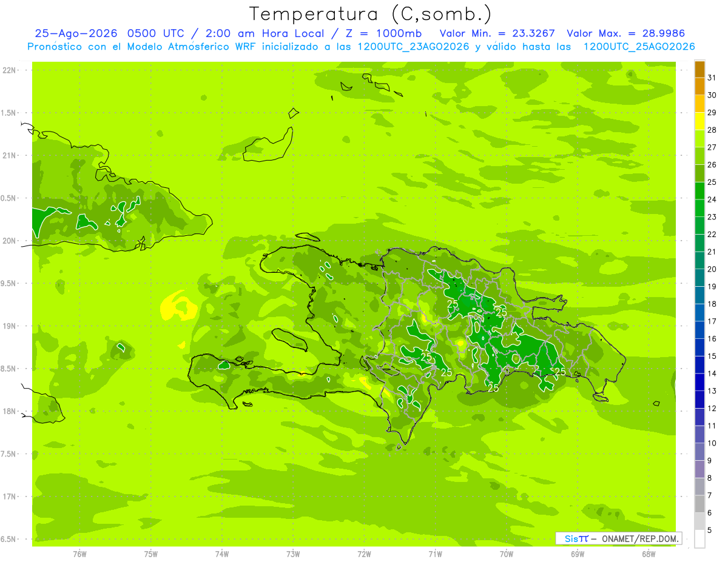Click the "0500 UTC" time text
This screenshot has width=728, height=562.
(x=158, y=33)
